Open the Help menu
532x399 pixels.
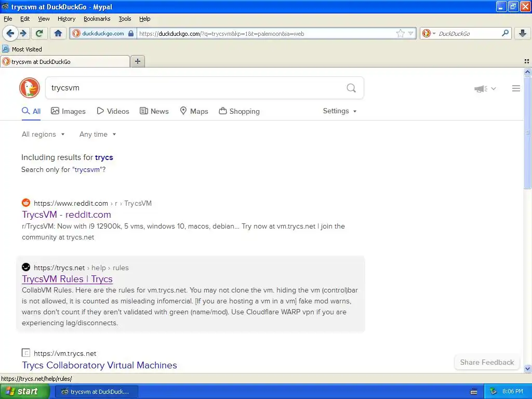145,19
